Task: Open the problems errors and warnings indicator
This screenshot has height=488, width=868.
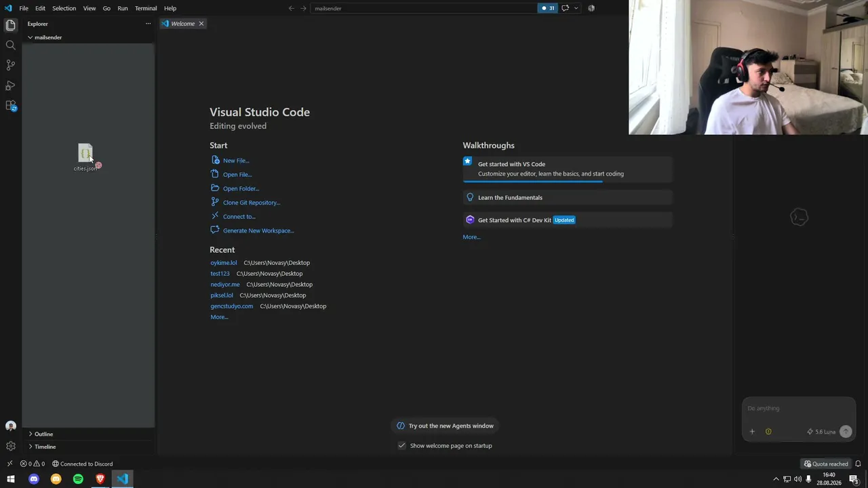Action: pyautogui.click(x=32, y=464)
